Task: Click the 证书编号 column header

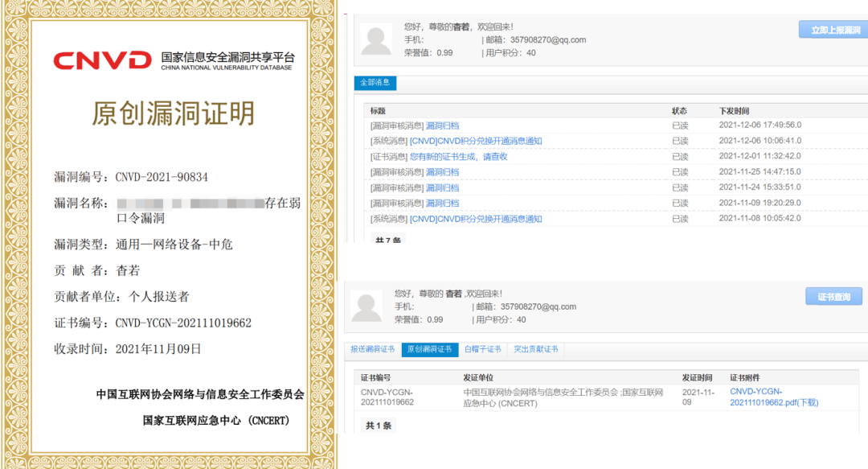Action: (x=376, y=377)
